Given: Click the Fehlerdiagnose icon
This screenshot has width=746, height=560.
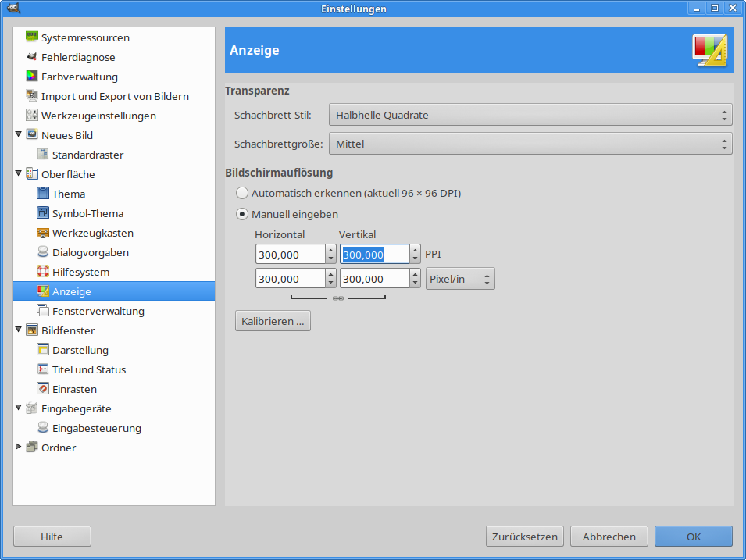Looking at the screenshot, I should 32,57.
